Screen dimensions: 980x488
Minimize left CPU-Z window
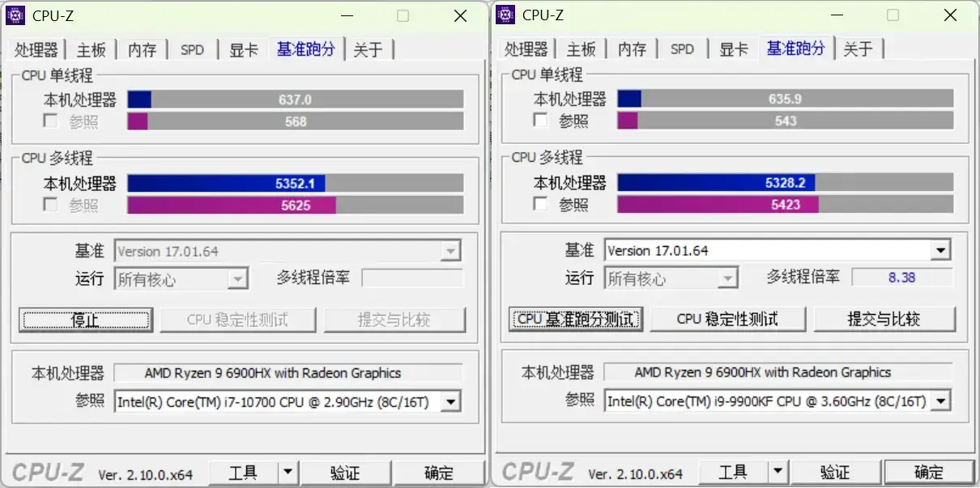click(347, 15)
